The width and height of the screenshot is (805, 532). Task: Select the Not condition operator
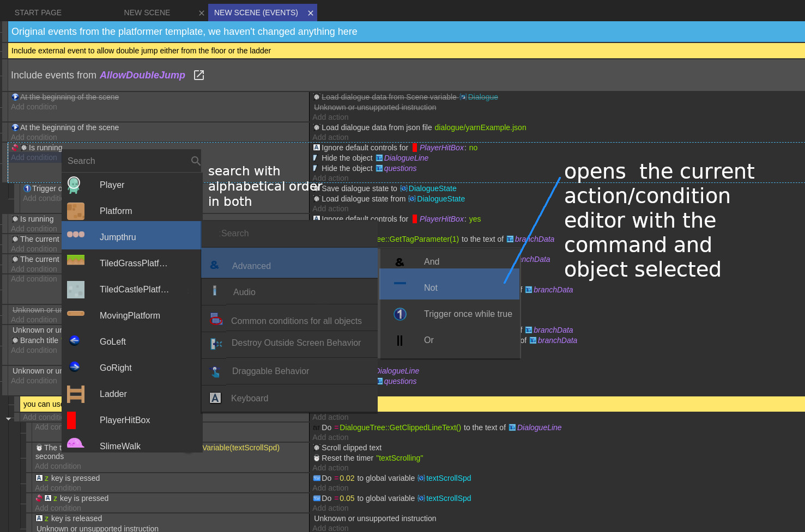431,288
